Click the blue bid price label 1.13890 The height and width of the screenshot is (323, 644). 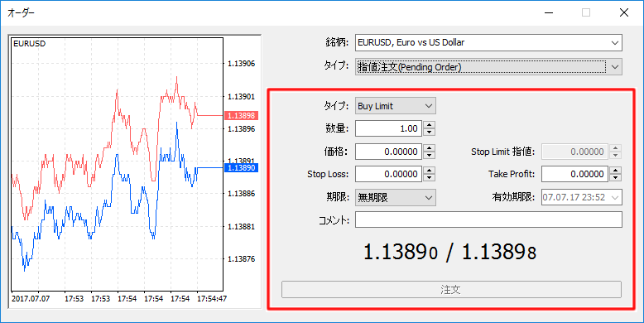(241, 167)
